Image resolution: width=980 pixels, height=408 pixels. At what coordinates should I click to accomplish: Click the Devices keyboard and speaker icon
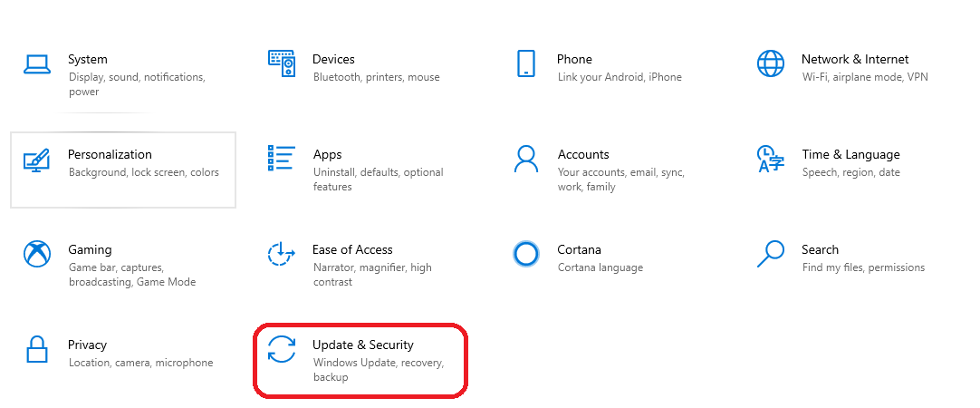(282, 63)
